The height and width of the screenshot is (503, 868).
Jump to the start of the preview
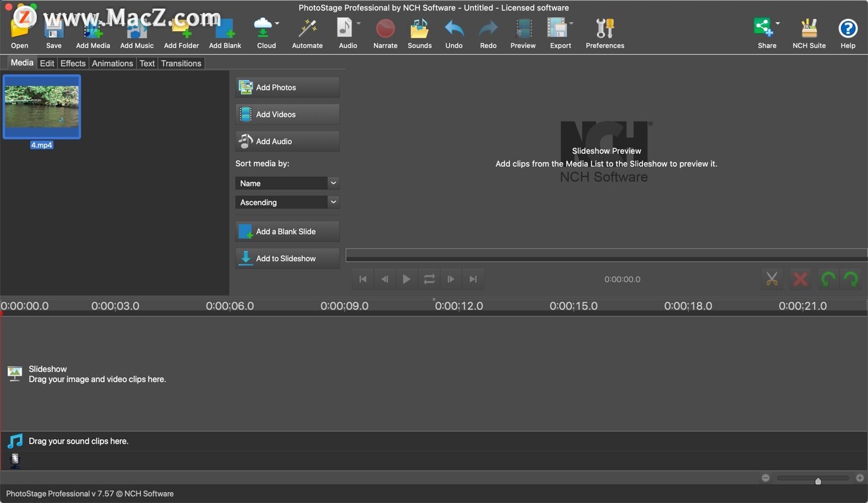(363, 279)
